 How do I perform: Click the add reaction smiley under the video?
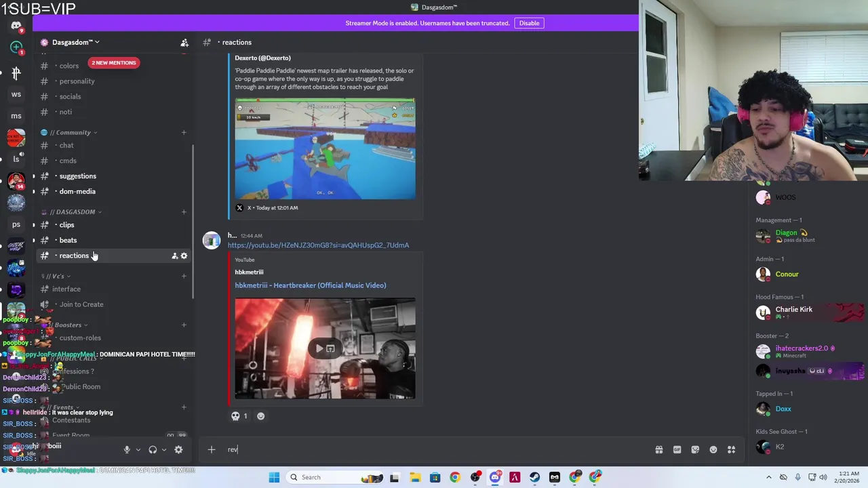click(260, 416)
